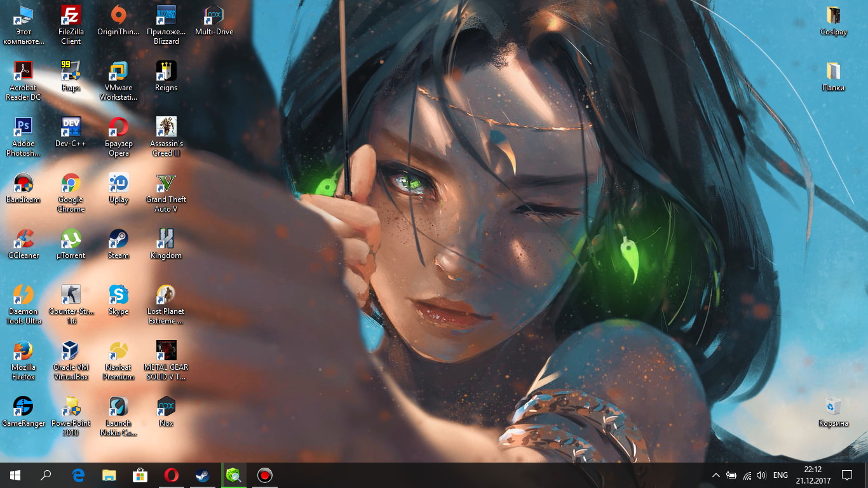Open the red record app in taskbar
868x488 pixels.
pyautogui.click(x=265, y=475)
